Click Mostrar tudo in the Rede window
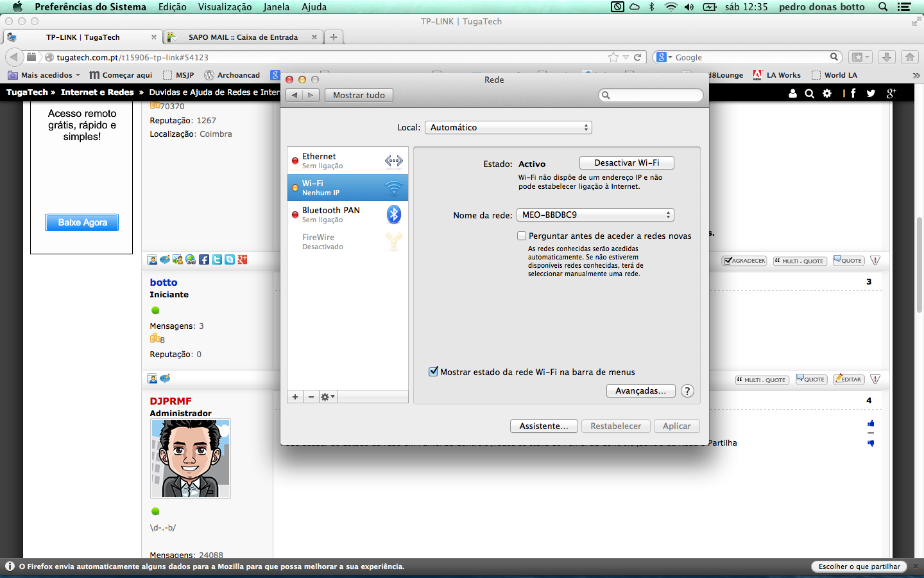The height and width of the screenshot is (578, 924). [359, 95]
